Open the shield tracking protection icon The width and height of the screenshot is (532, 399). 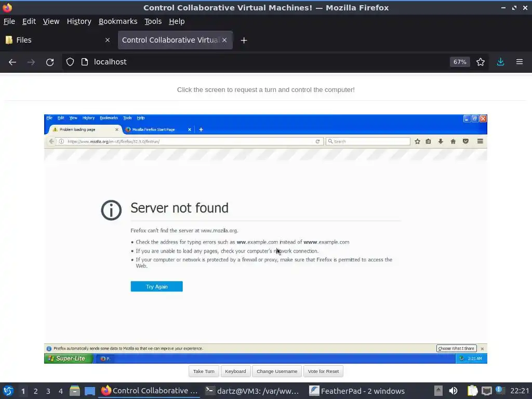(x=70, y=62)
